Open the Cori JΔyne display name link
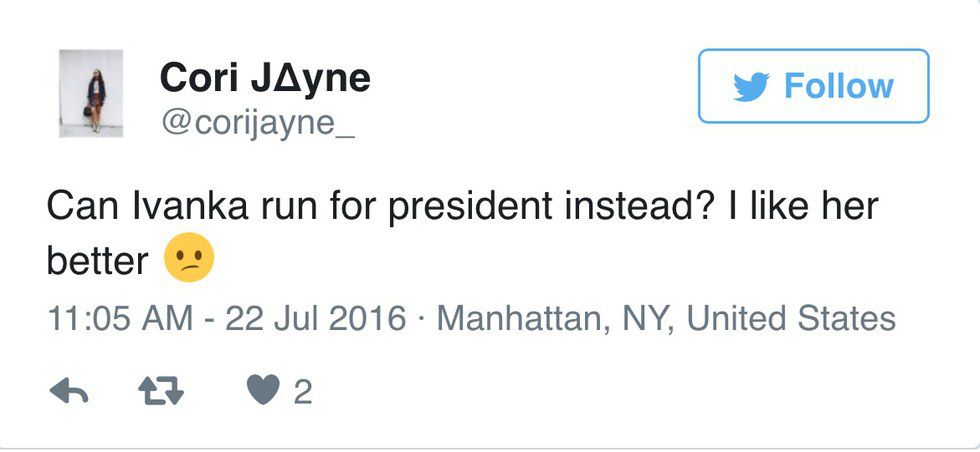Image resolution: width=980 pixels, height=452 pixels. tap(265, 77)
